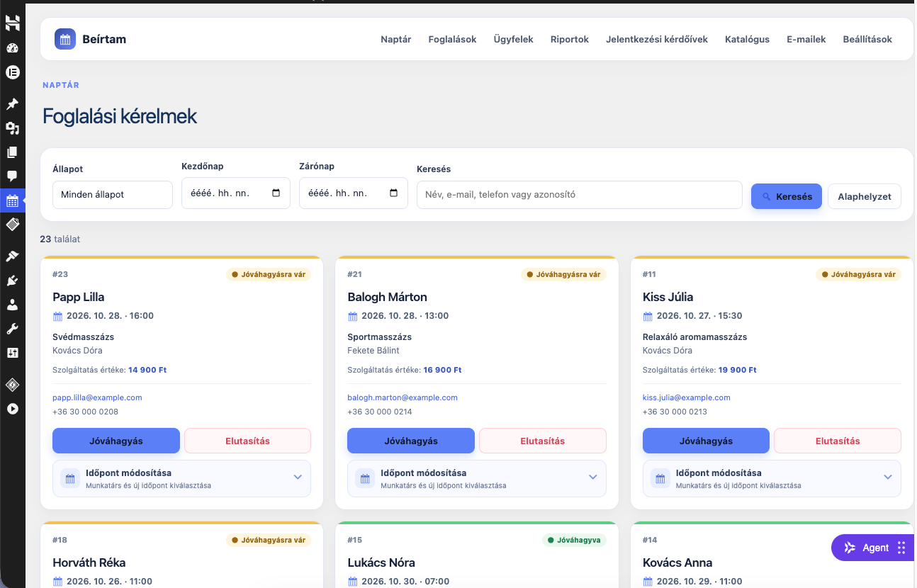917x588 pixels.
Task: Click the blue Keresés search button
Action: tap(787, 196)
